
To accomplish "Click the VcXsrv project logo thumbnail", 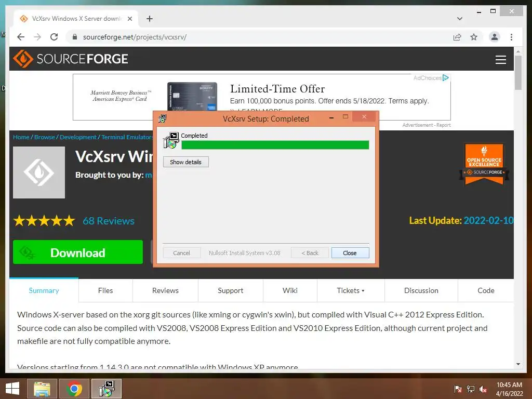I will click(39, 172).
